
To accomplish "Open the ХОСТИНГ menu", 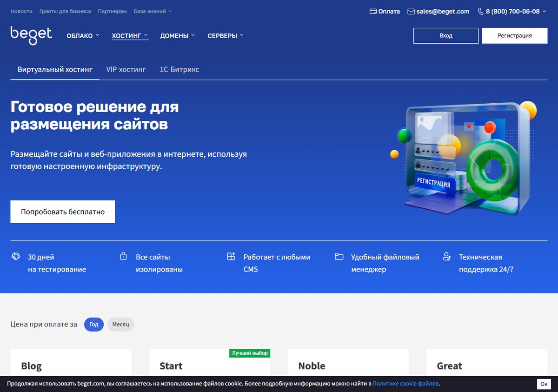I will (130, 35).
